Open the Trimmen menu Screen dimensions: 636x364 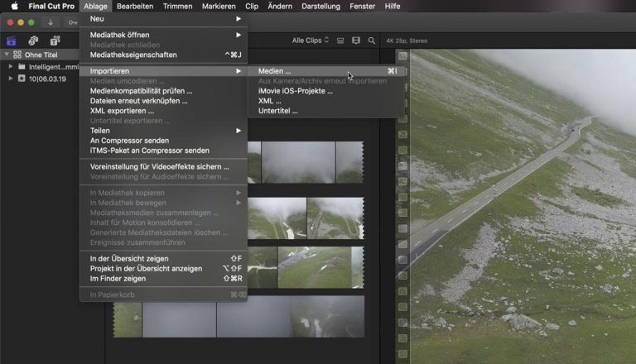[x=178, y=6]
